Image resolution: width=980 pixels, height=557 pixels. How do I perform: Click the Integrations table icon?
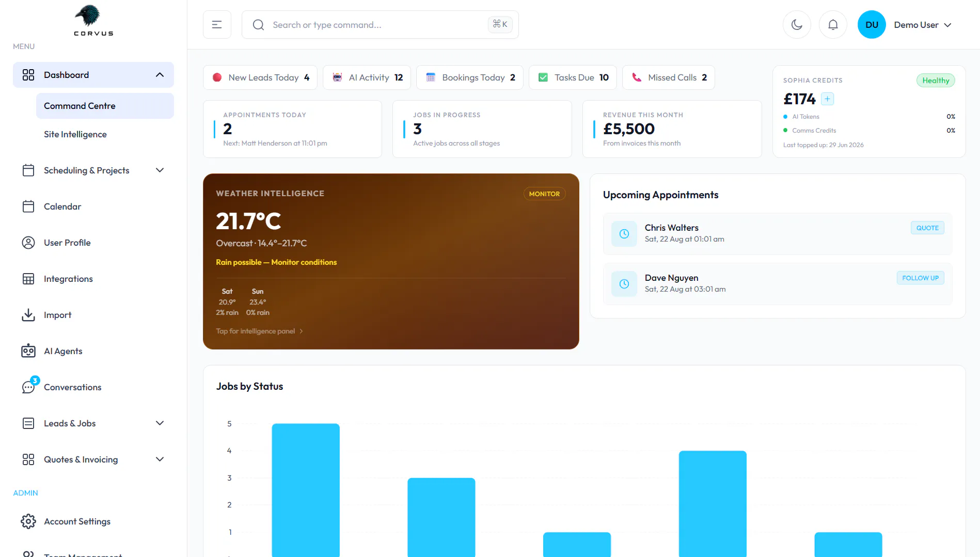(28, 279)
